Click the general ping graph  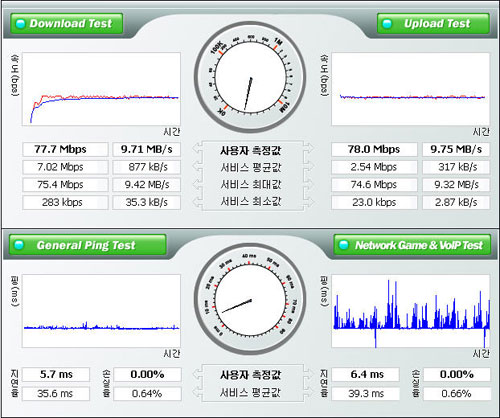pyautogui.click(x=101, y=311)
